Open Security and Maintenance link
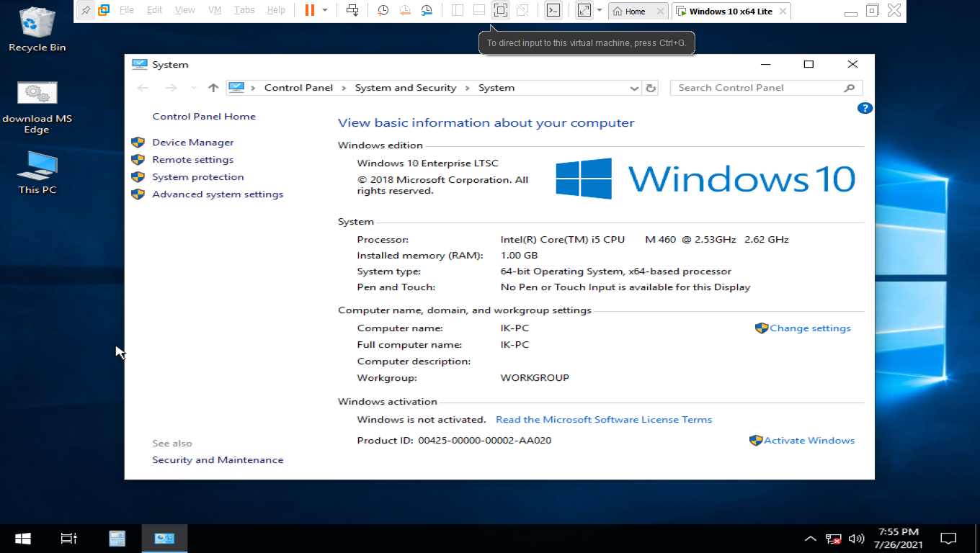The width and height of the screenshot is (980, 553). 218,460
